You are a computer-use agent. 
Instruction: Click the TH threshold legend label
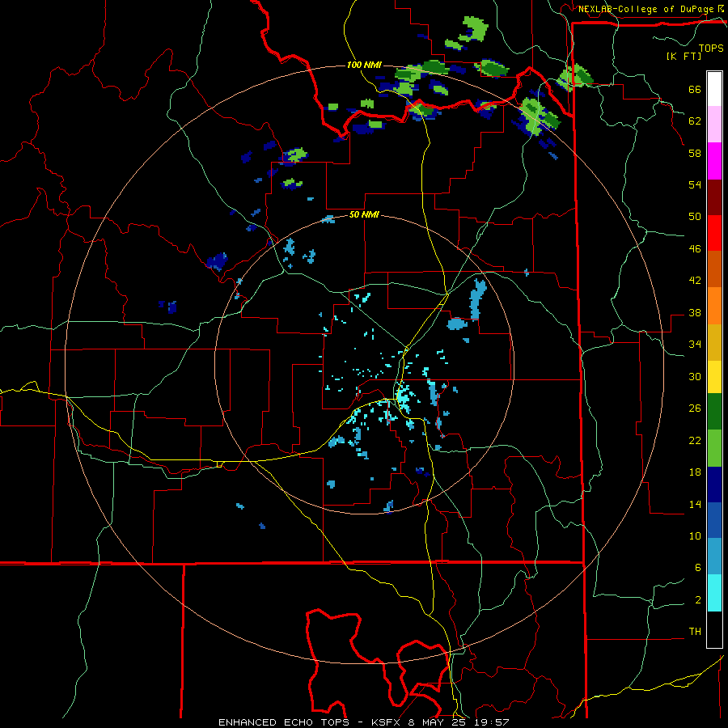(695, 632)
